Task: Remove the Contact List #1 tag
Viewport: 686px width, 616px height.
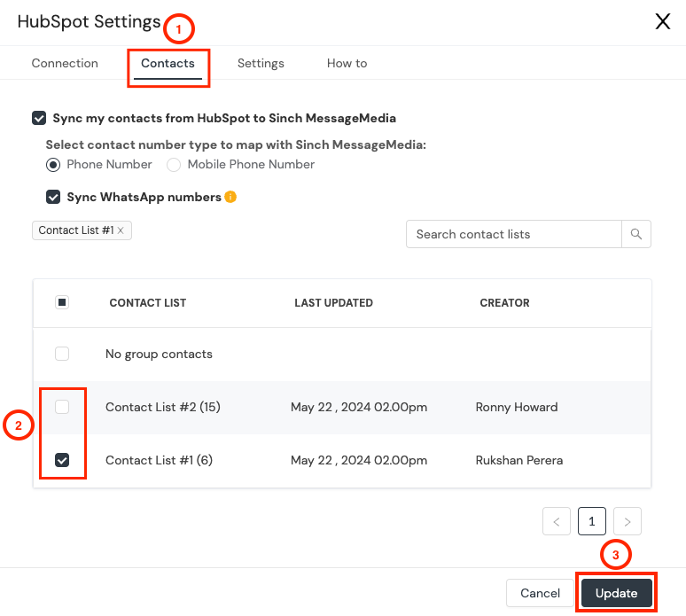Action: [x=121, y=230]
